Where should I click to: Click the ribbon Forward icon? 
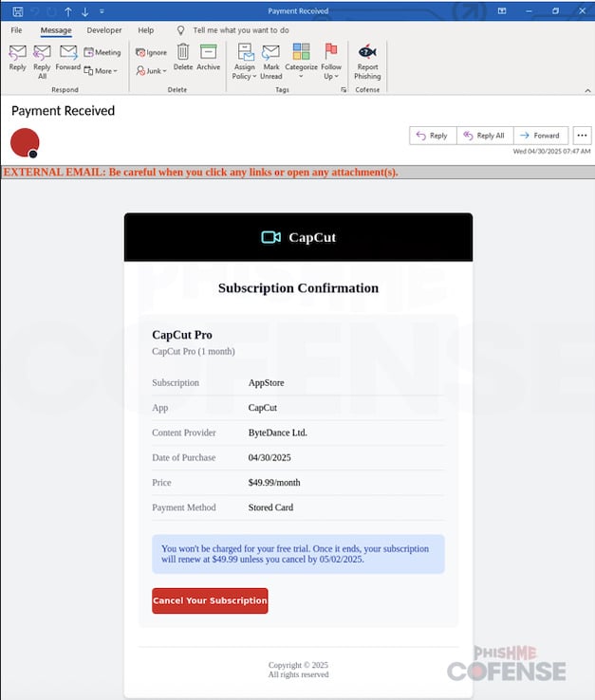pos(68,58)
